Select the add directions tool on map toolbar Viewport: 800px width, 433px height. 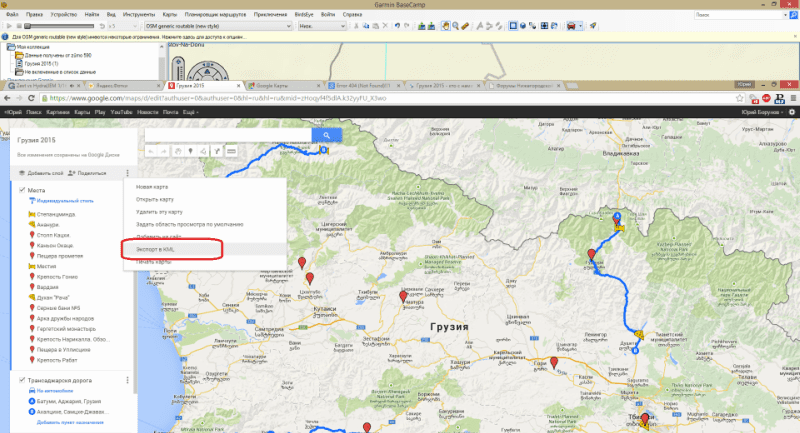(x=217, y=151)
